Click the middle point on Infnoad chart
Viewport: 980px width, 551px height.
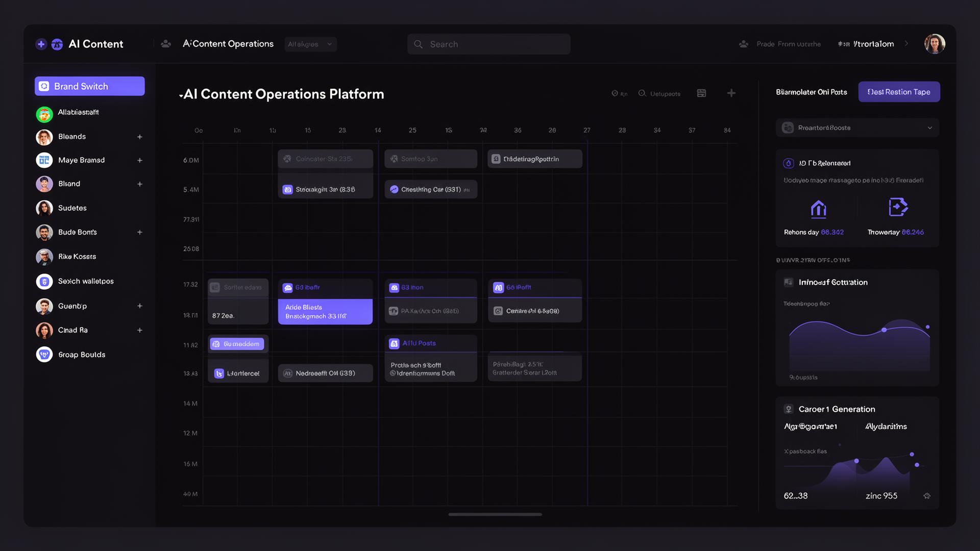[884, 330]
